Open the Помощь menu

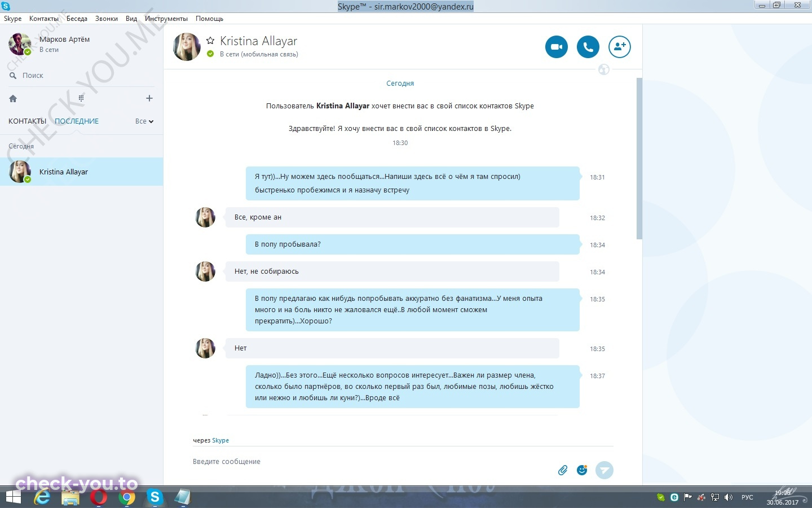coord(209,19)
